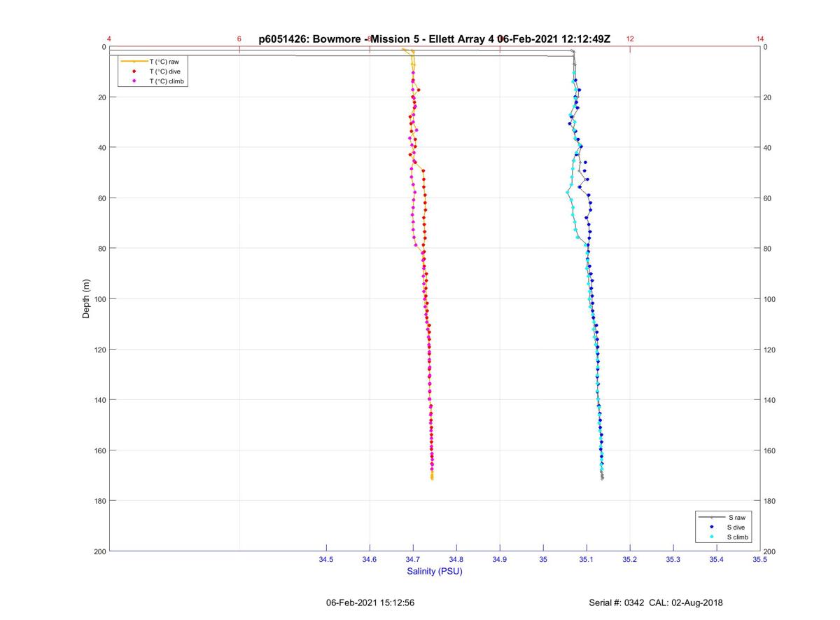Click right depth axis tick 60
The height and width of the screenshot is (620, 840).
(x=768, y=198)
